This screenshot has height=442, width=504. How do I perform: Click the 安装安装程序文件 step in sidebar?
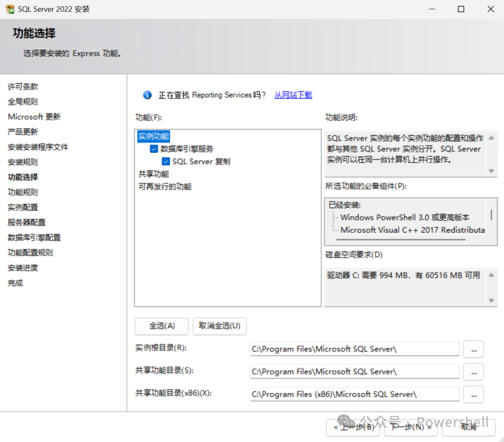click(38, 147)
